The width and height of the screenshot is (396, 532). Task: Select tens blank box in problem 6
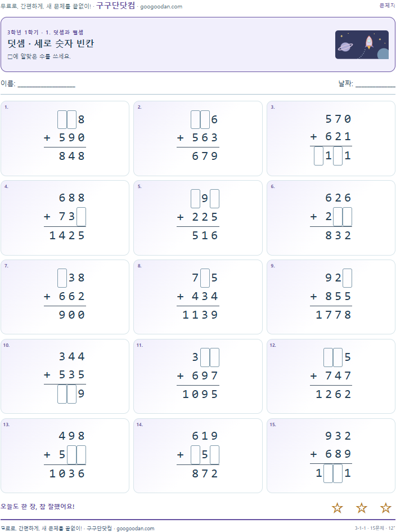coord(337,217)
